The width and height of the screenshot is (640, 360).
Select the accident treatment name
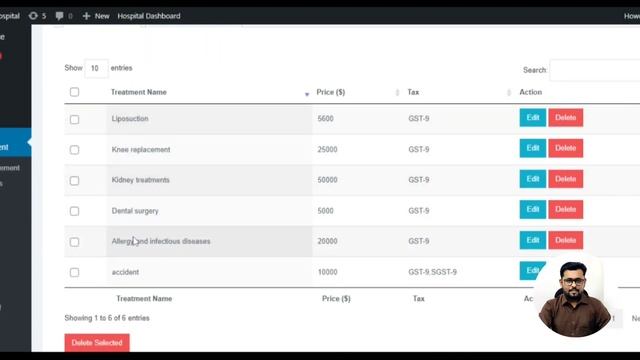coord(125,272)
